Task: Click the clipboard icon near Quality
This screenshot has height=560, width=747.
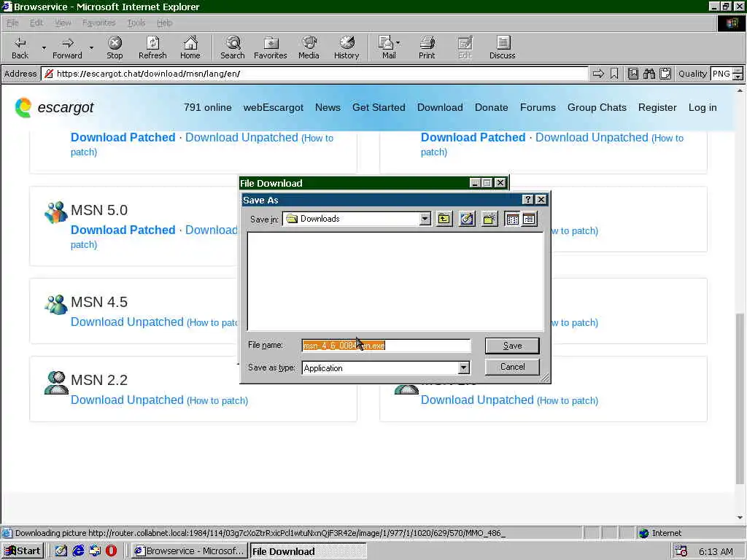Action: point(665,74)
